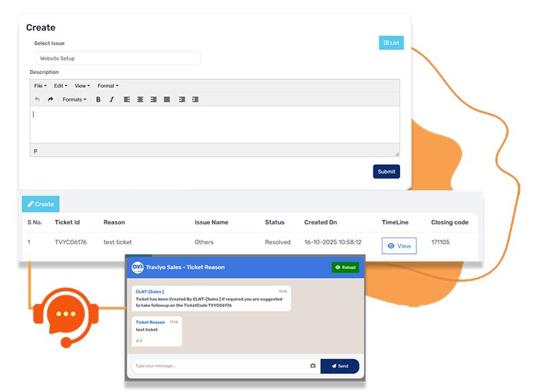Click the 'Issue Name' column header
Image resolution: width=549 pixels, height=392 pixels.
click(x=211, y=222)
